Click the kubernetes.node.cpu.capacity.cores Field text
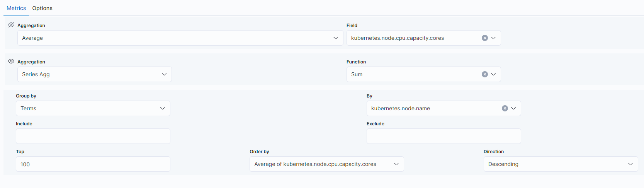Viewport: 644px width, 188px height. tap(397, 38)
